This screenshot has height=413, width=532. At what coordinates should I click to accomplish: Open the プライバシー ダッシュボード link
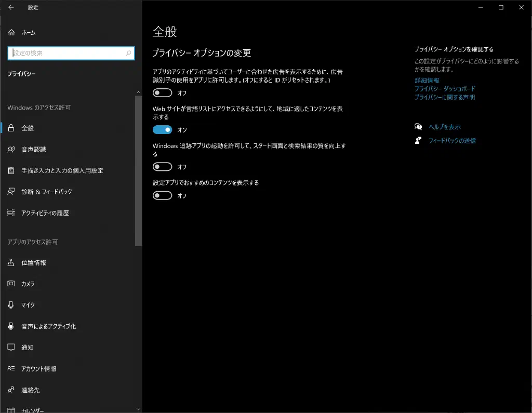tap(445, 89)
